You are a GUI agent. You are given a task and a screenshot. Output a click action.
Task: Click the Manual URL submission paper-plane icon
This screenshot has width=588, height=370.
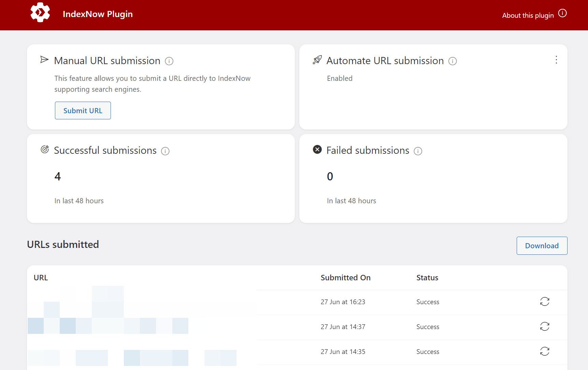44,60
